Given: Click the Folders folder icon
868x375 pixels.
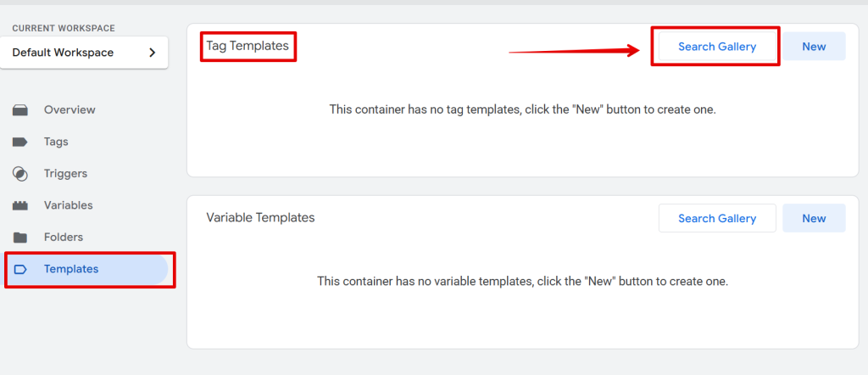Looking at the screenshot, I should (20, 238).
